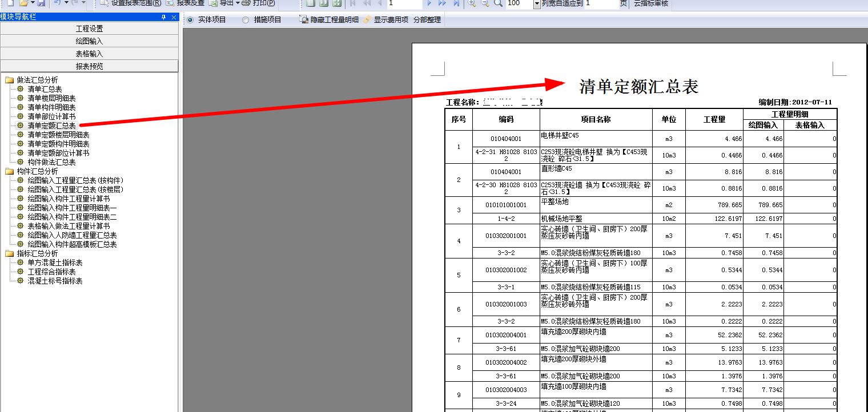Select 清单定额楼层明细表 report
The image size is (868, 412).
(x=58, y=135)
